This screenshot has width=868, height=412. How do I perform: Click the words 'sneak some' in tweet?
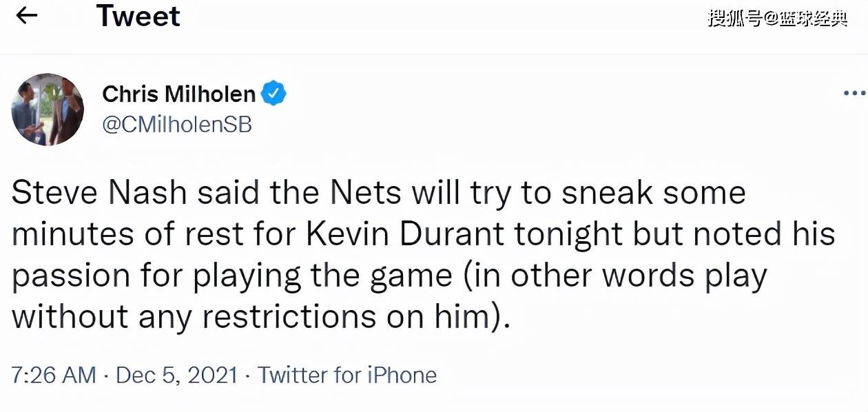653,194
